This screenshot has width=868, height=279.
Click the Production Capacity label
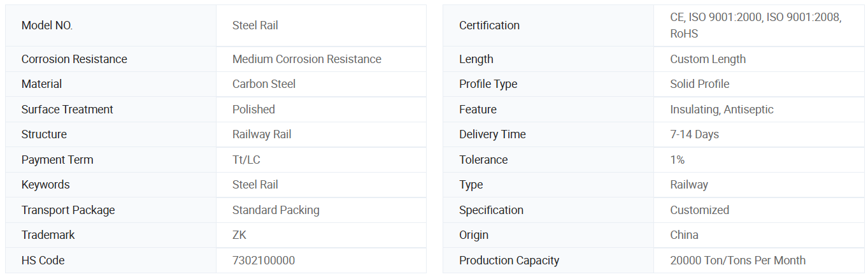(509, 261)
